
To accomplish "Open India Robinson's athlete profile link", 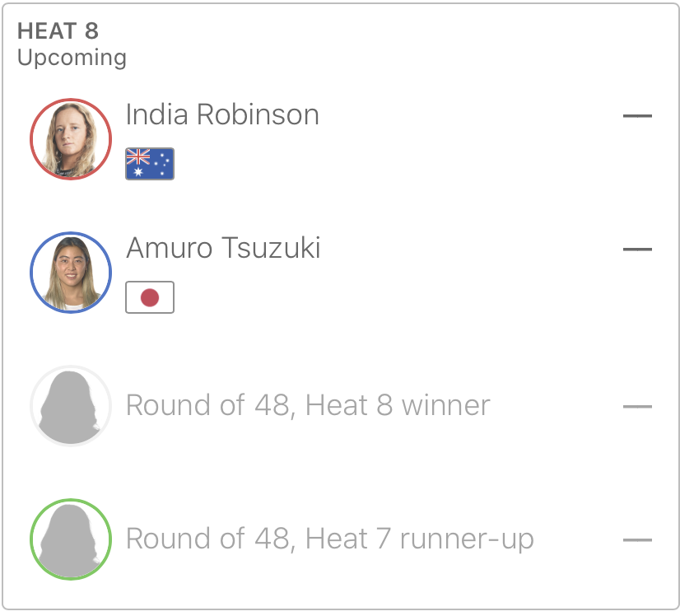I will point(222,114).
